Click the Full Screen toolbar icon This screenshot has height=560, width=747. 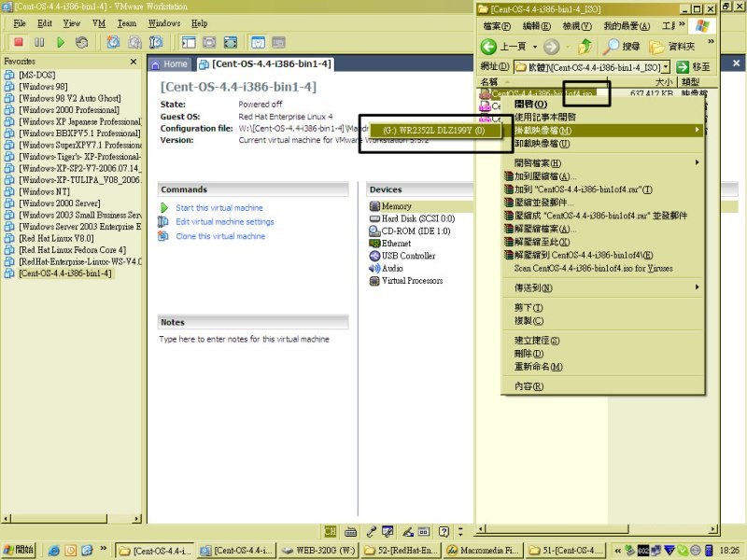point(230,42)
